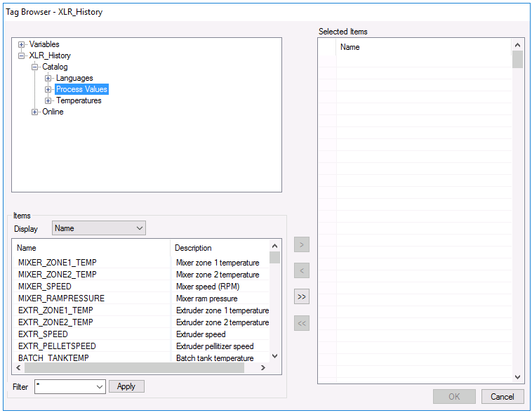Viewport: 532px width, 413px height.
Task: Select the MIXER_SPEED tag row
Action: click(x=141, y=287)
